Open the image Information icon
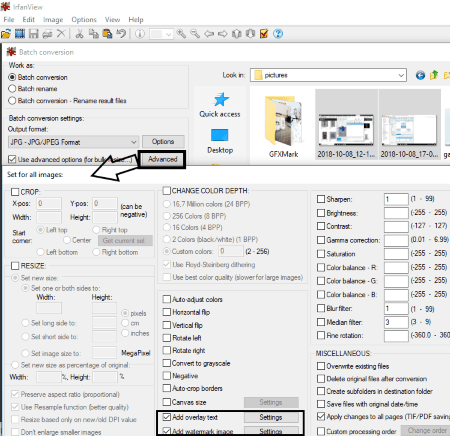This screenshot has height=436, width=450. pyautogui.click(x=140, y=34)
